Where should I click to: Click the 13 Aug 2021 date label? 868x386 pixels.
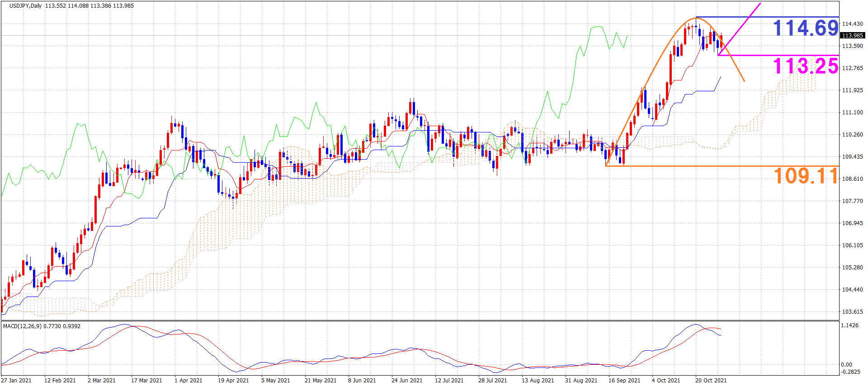click(538, 380)
